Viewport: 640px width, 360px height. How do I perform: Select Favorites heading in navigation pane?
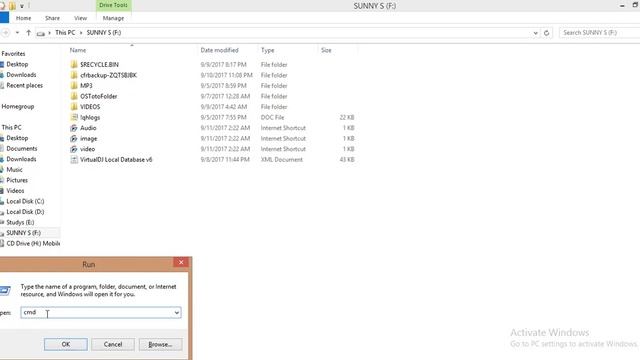tap(13, 53)
